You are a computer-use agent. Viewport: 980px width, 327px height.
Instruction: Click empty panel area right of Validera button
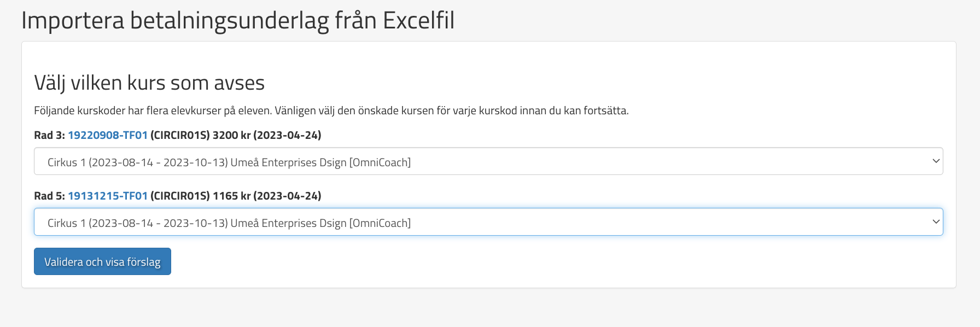point(492,261)
